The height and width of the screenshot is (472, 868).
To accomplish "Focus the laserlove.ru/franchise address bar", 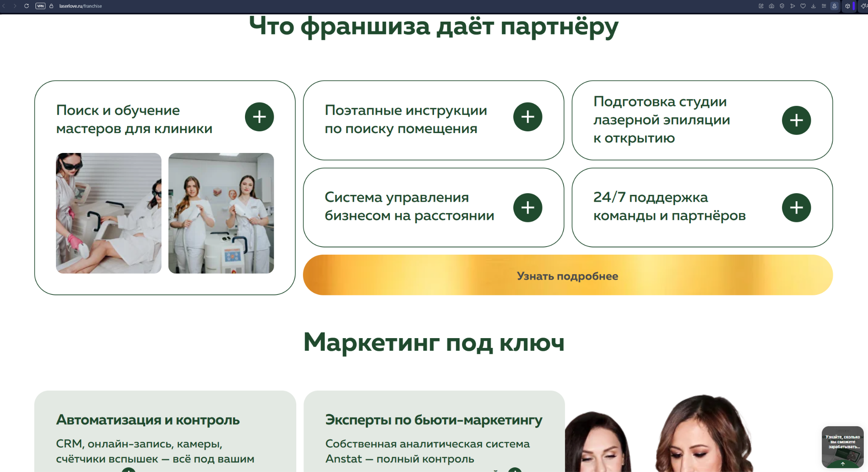I will tap(81, 6).
